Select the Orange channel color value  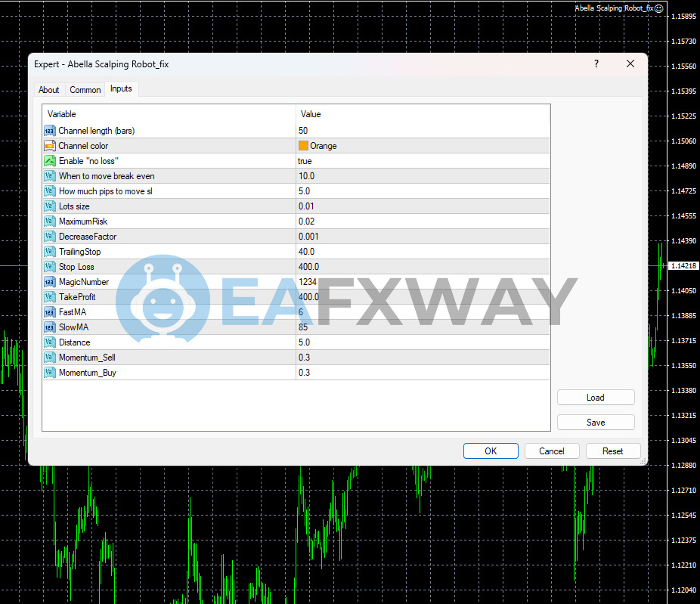[423, 146]
